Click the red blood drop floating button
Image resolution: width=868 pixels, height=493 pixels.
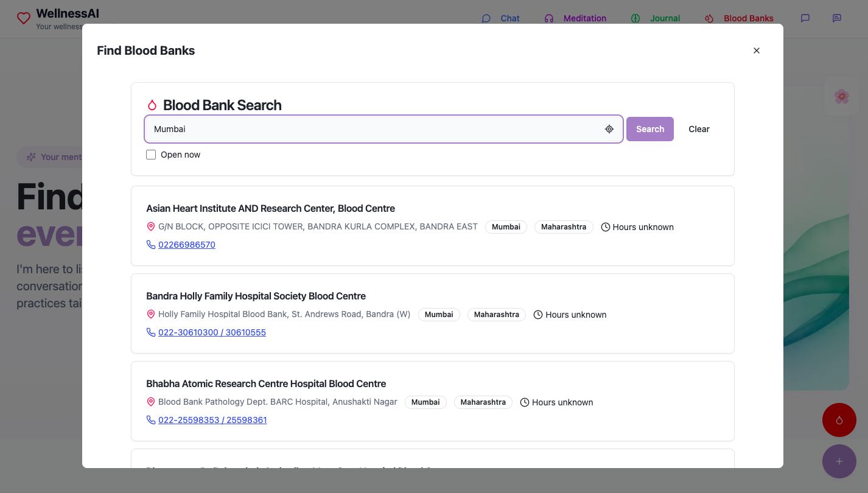[839, 420]
